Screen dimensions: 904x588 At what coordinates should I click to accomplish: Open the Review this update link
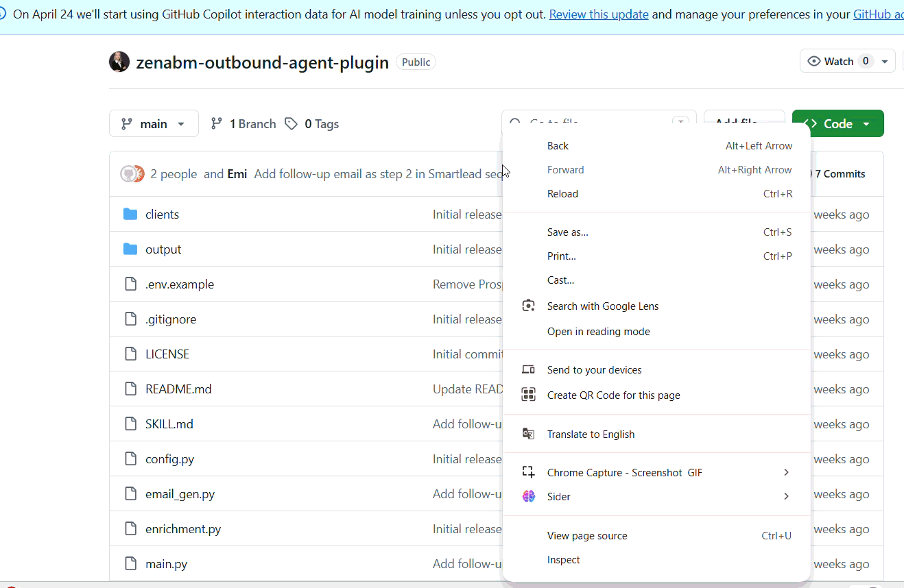pos(599,14)
